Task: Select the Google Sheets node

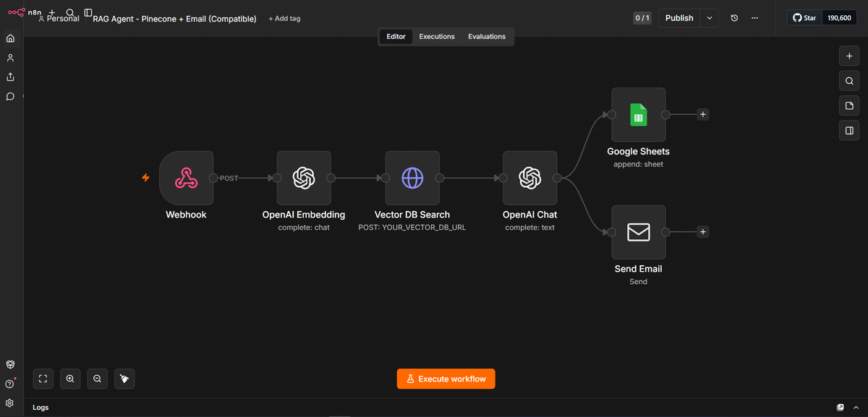Action: [x=639, y=115]
